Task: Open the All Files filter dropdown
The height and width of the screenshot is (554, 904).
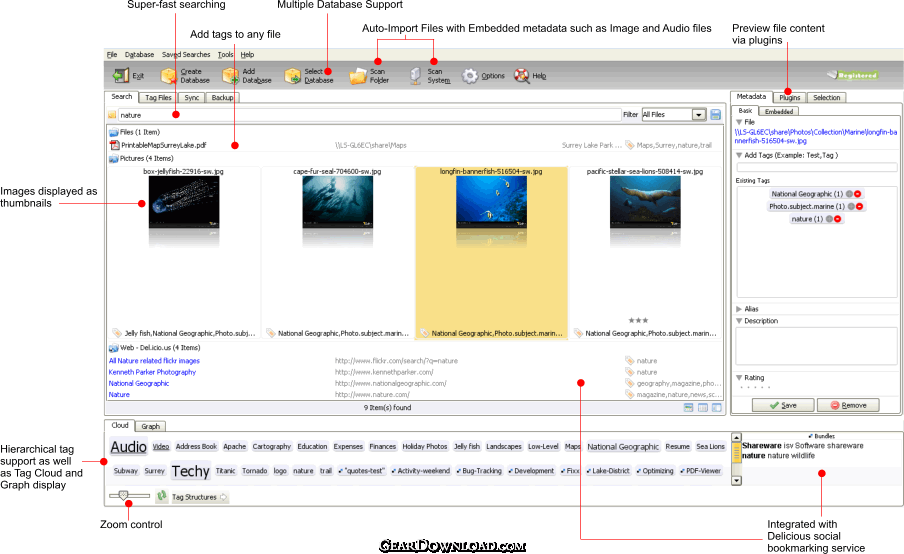Action: pos(699,115)
